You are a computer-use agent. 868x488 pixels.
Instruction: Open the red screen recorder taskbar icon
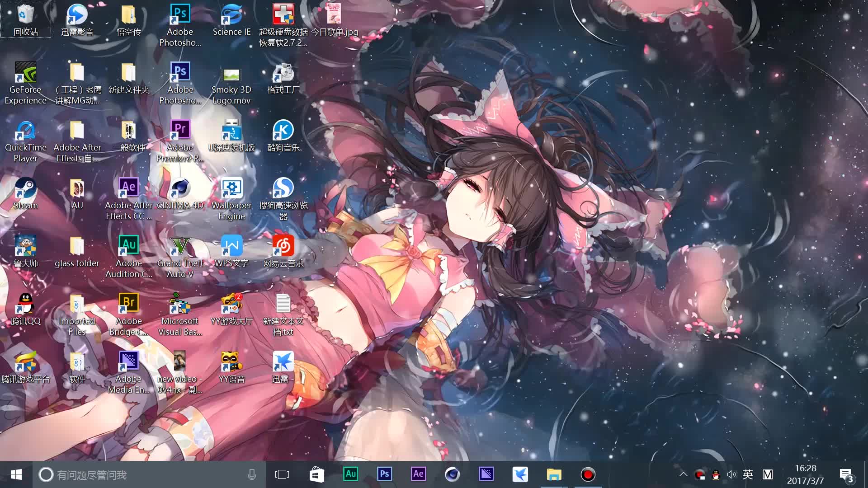[x=588, y=474]
